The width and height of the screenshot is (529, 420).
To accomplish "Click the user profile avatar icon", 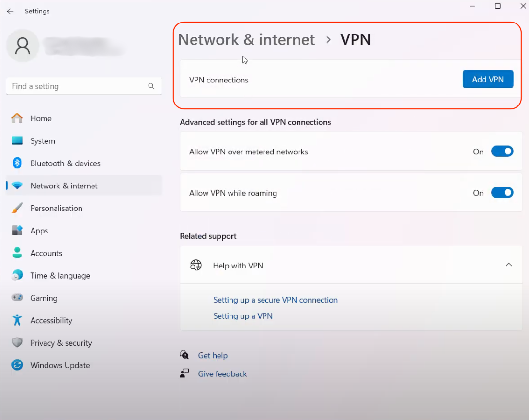I will click(23, 46).
